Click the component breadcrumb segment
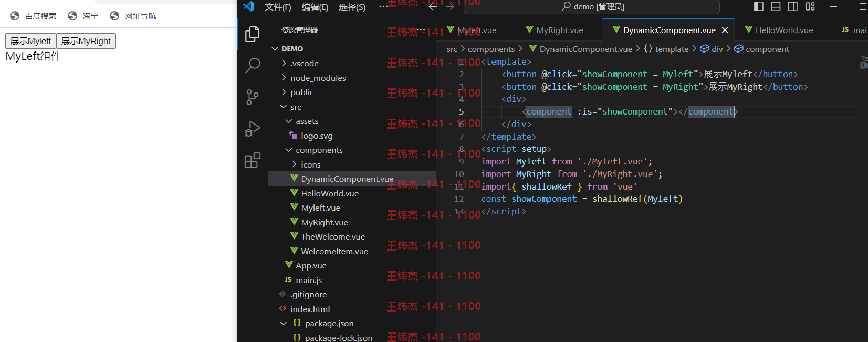Screen dimensions: 868x342 [761, 49]
